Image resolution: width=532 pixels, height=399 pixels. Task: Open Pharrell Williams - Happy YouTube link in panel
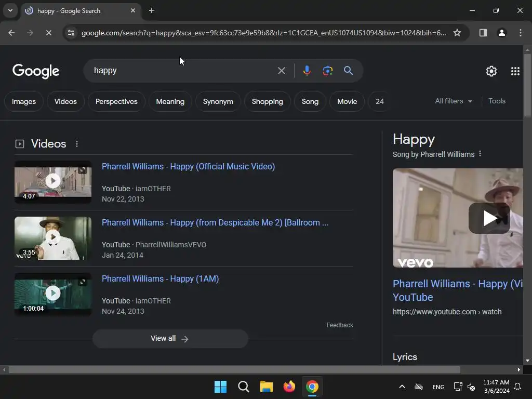pyautogui.click(x=458, y=290)
